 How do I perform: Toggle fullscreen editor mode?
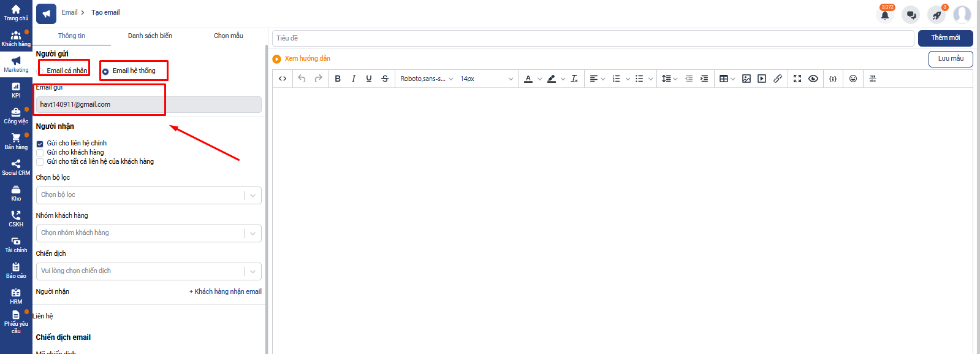pyautogui.click(x=797, y=79)
